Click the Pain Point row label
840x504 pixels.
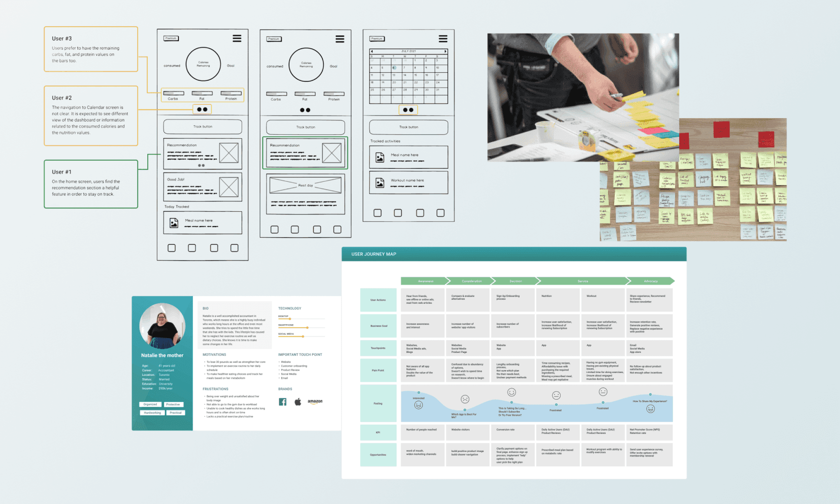(x=378, y=371)
